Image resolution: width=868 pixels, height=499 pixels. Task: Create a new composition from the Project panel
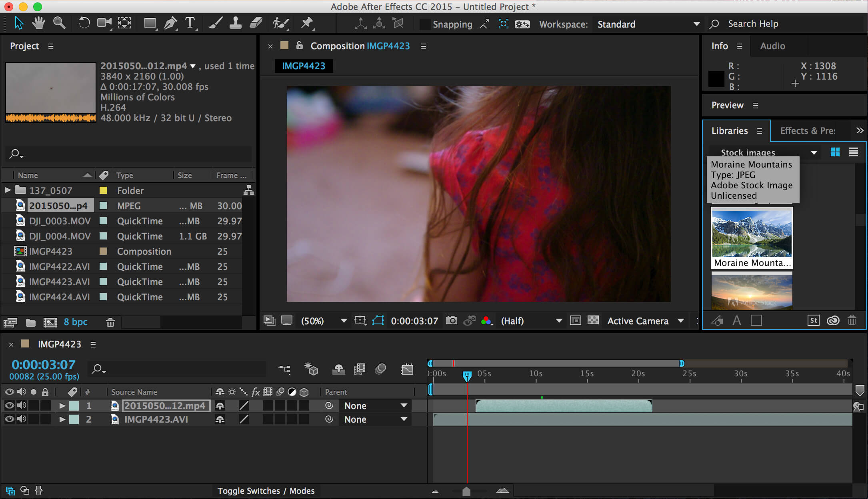click(x=50, y=322)
